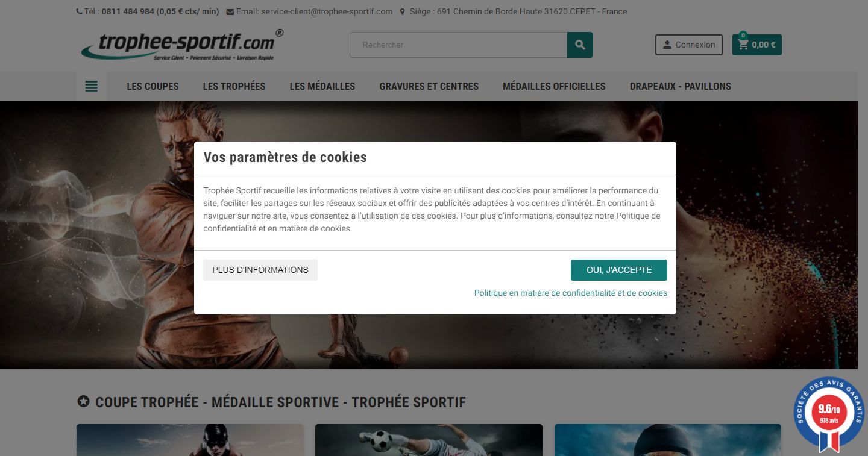Click the star icon beside Coupe Trophée heading

(84, 401)
